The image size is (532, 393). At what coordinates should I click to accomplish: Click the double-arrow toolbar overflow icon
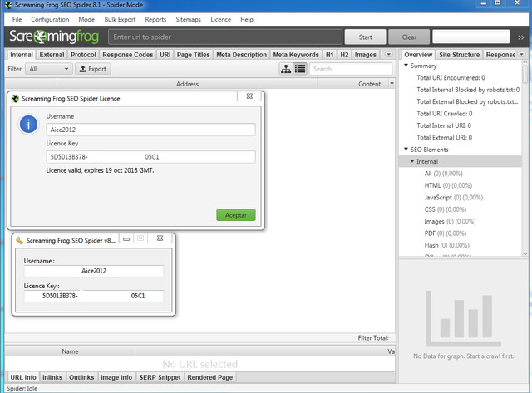pyautogui.click(x=521, y=37)
